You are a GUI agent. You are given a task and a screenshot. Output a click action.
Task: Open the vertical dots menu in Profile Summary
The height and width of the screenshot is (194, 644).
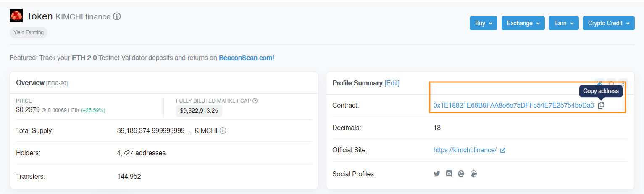(x=623, y=83)
